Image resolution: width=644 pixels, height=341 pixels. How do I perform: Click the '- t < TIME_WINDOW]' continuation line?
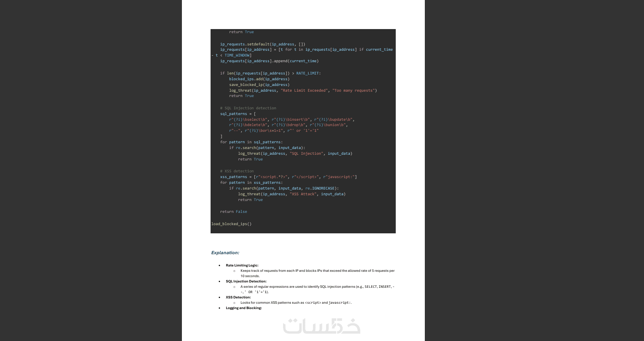click(231, 55)
